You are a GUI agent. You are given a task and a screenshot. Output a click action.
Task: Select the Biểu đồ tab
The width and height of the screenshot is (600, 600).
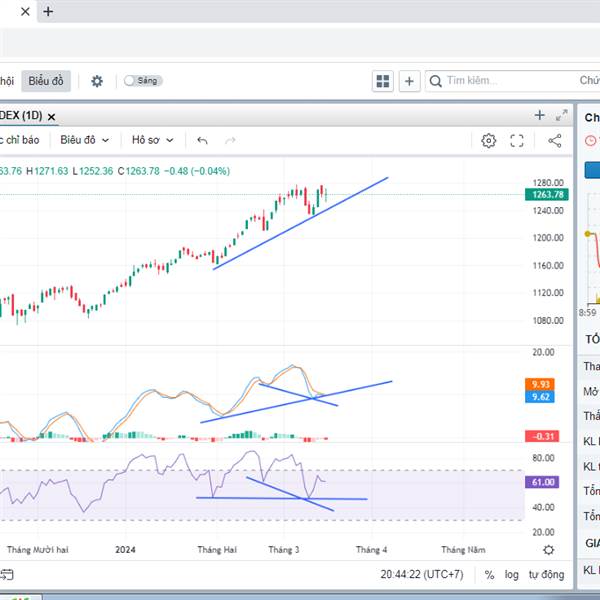pyautogui.click(x=44, y=81)
